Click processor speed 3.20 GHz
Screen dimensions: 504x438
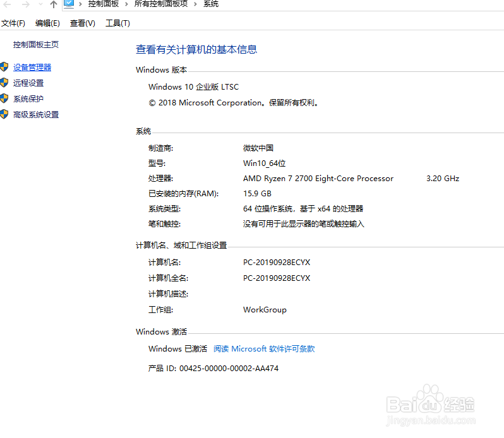click(443, 179)
